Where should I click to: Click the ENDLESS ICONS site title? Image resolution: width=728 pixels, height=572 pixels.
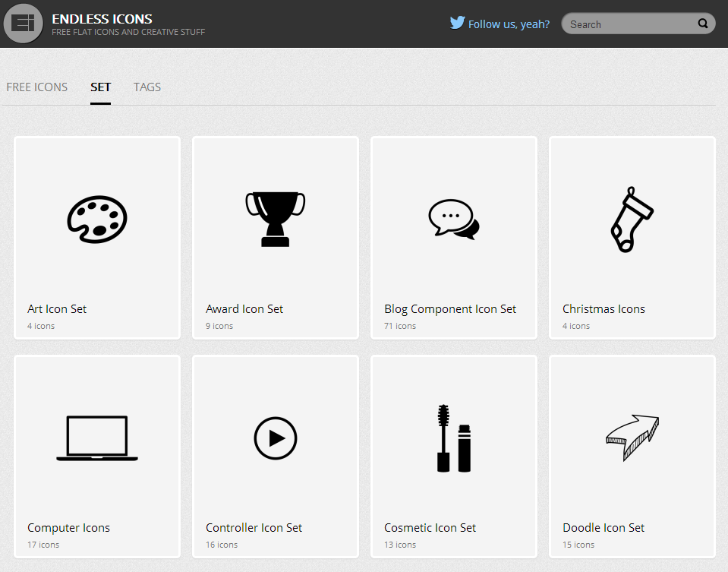[102, 19]
